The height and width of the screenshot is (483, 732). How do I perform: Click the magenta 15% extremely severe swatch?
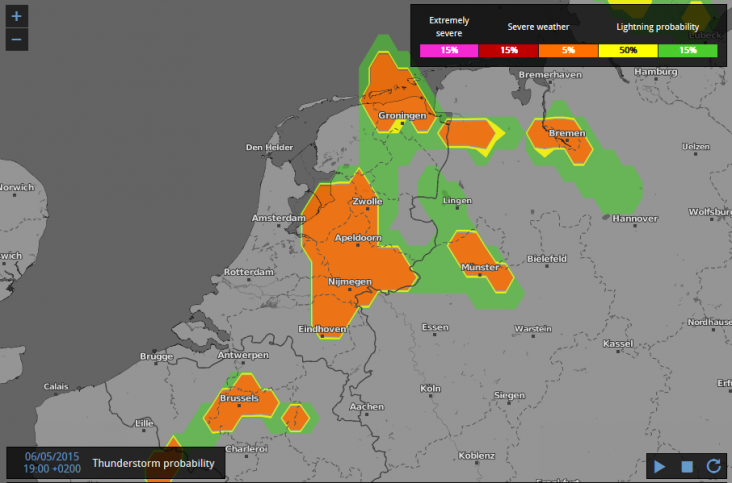pyautogui.click(x=449, y=51)
